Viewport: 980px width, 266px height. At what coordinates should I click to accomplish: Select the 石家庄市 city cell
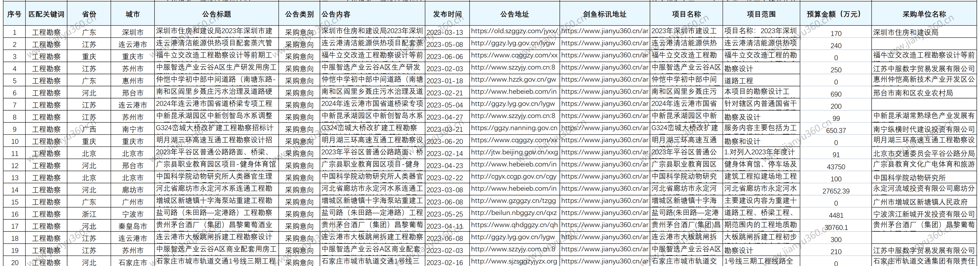coord(133,262)
